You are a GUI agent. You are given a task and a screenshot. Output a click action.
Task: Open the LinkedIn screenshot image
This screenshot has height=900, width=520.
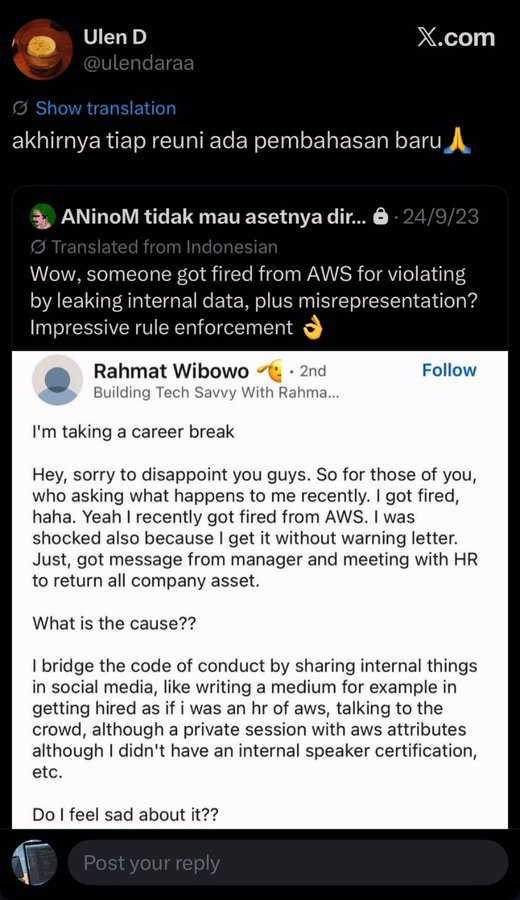click(x=260, y=589)
